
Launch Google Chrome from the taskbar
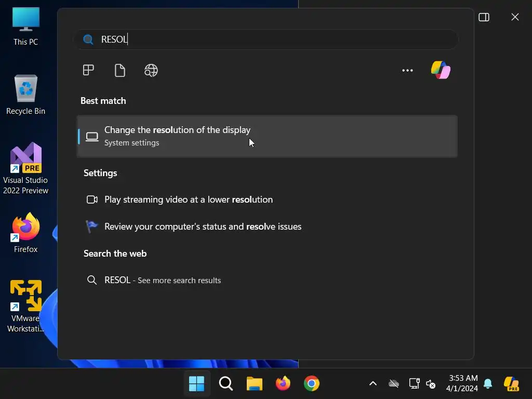click(312, 384)
